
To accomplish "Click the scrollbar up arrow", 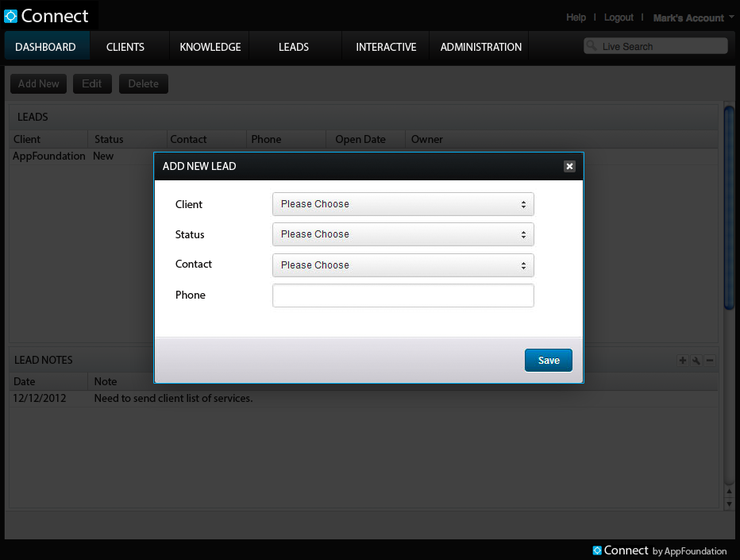I will (x=729, y=491).
